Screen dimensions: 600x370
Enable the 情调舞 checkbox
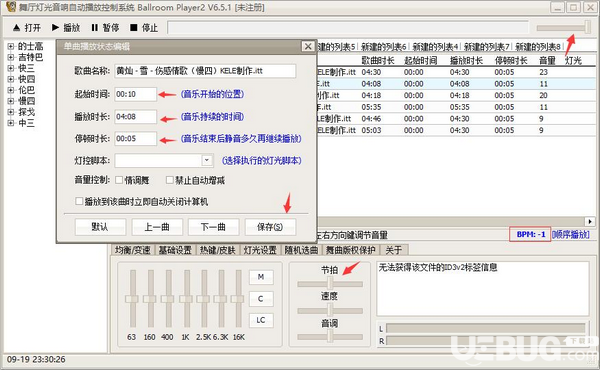click(119, 180)
